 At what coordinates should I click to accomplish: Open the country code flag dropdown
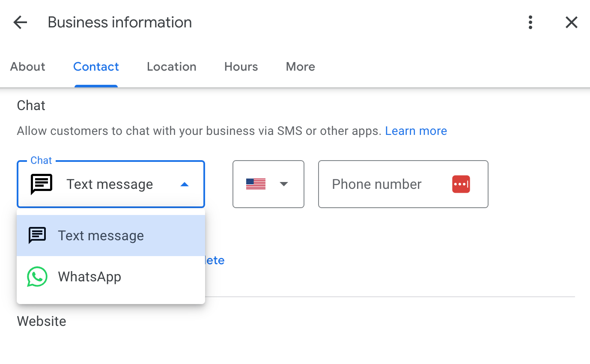284,184
